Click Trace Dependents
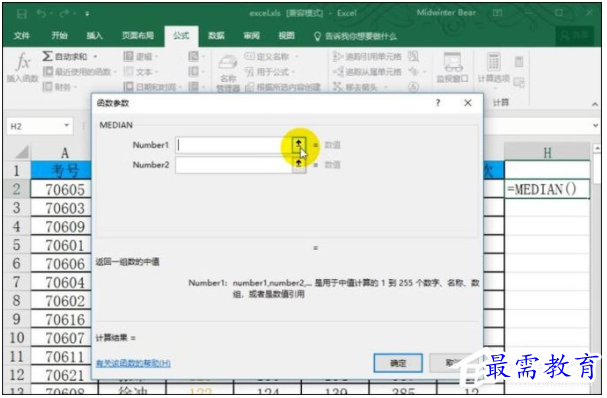The height and width of the screenshot is (398, 607). (x=367, y=72)
